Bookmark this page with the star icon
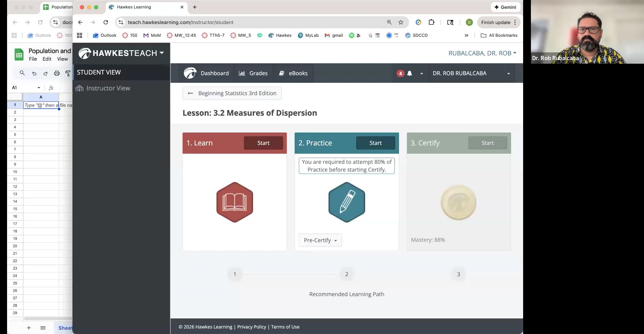The height and width of the screenshot is (334, 644). point(401,22)
